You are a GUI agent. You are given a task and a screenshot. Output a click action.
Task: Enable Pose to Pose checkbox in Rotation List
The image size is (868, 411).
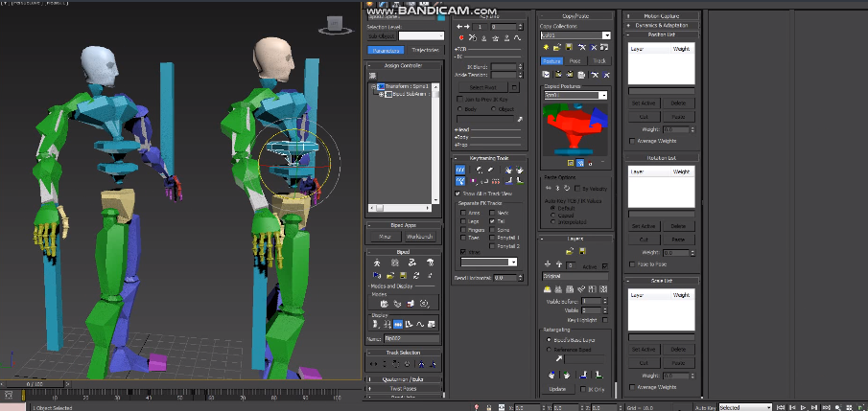632,264
